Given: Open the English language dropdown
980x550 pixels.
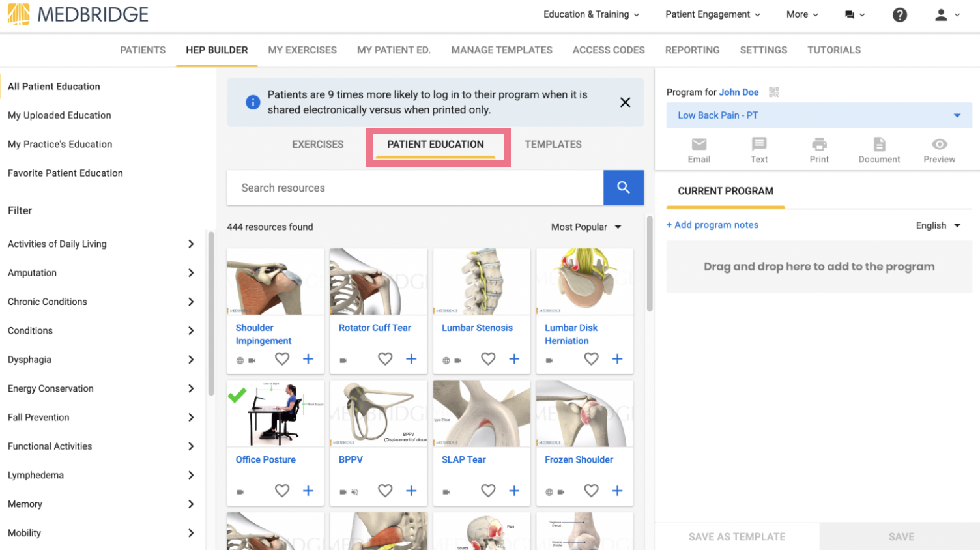Looking at the screenshot, I should [x=938, y=225].
